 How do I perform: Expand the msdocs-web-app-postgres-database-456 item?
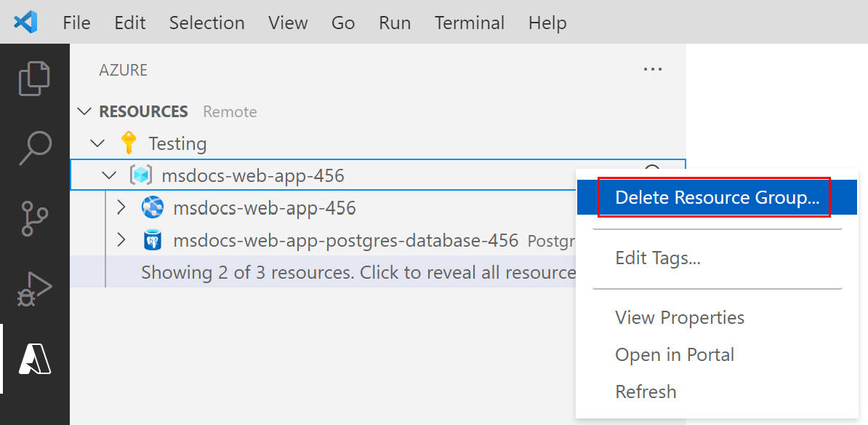point(121,240)
